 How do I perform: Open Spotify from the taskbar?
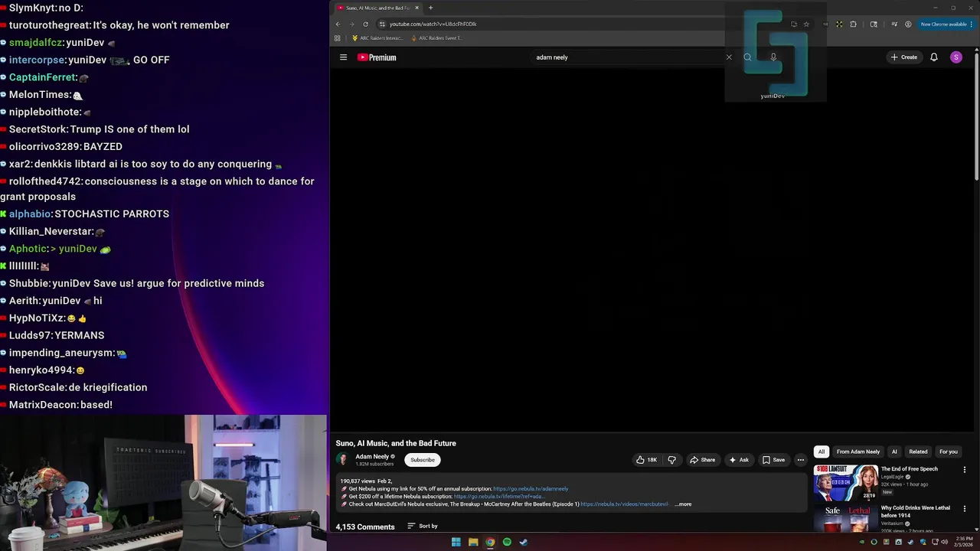507,542
